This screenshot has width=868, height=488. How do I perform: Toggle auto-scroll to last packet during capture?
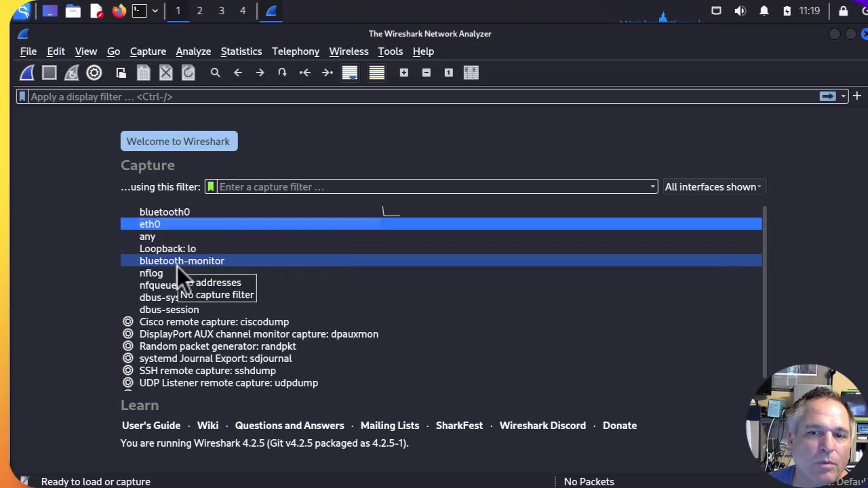click(x=349, y=73)
